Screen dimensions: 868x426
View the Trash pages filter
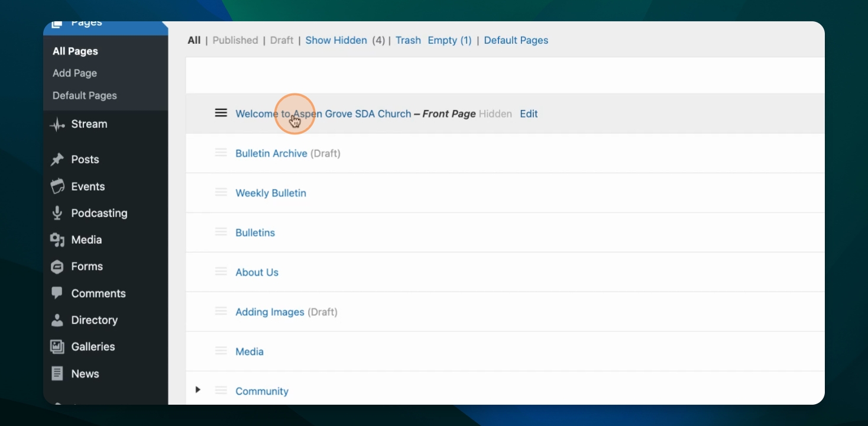coord(408,40)
